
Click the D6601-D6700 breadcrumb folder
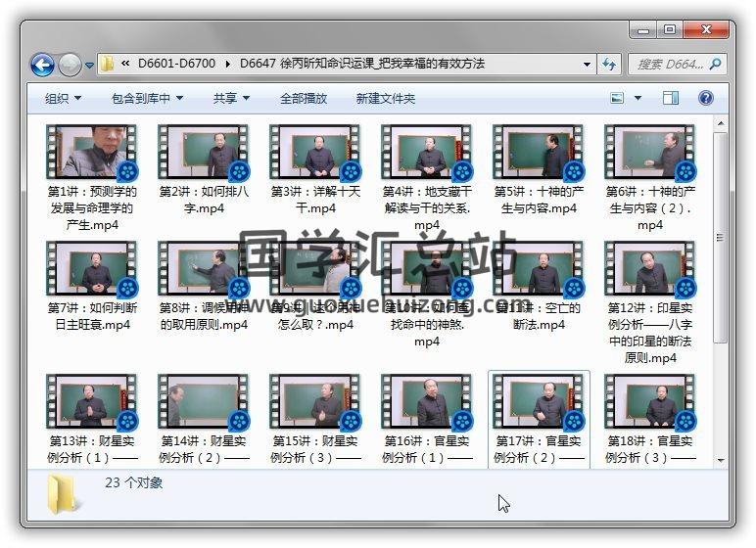point(176,65)
